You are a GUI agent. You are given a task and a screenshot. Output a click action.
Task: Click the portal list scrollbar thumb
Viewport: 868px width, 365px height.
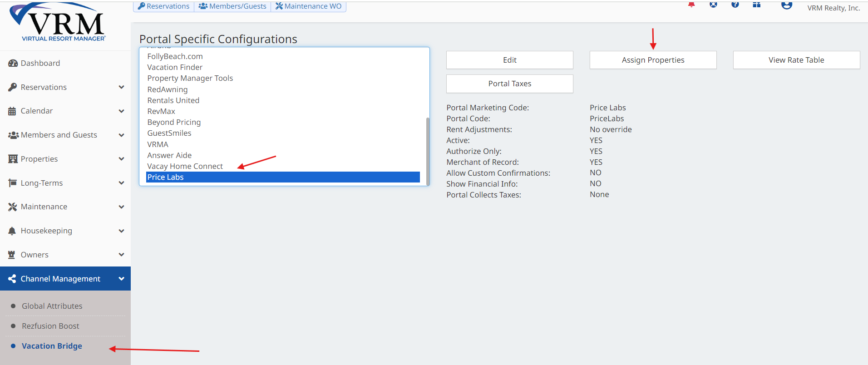pyautogui.click(x=428, y=151)
